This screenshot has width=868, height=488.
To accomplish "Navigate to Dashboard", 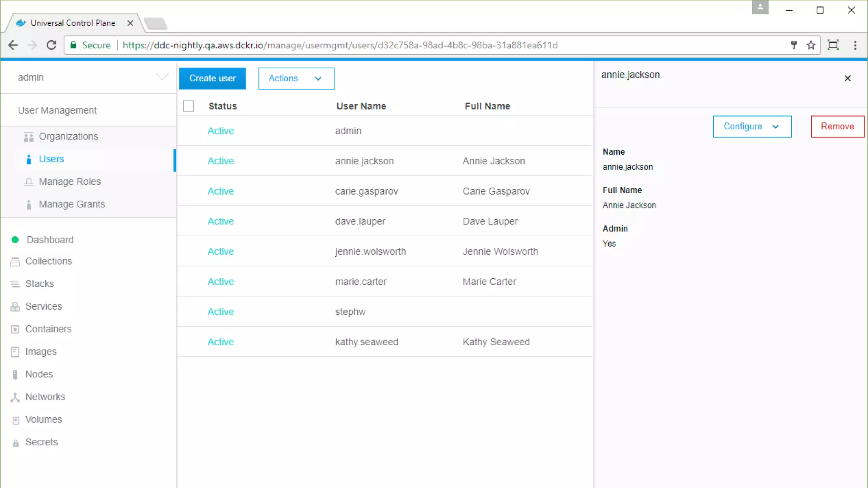I will pyautogui.click(x=50, y=240).
